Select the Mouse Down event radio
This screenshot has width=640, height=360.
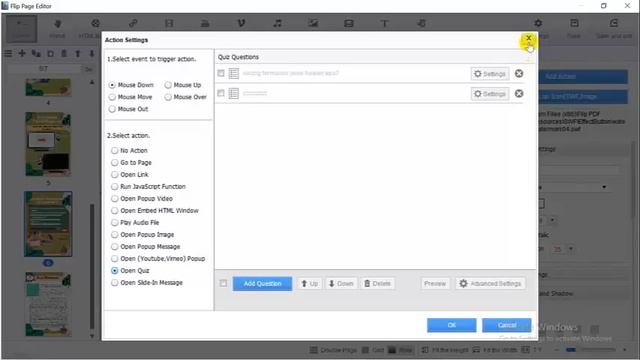tap(112, 85)
